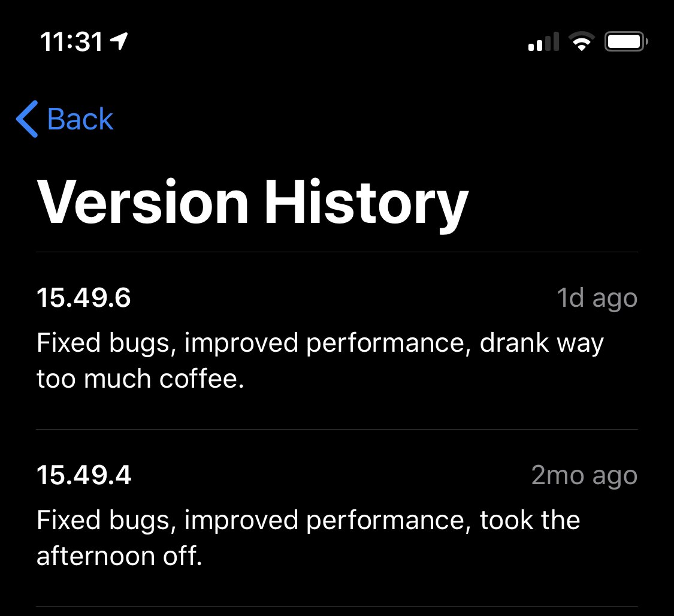674x616 pixels.
Task: Tap the battery indicator icon
Action: coord(626,42)
